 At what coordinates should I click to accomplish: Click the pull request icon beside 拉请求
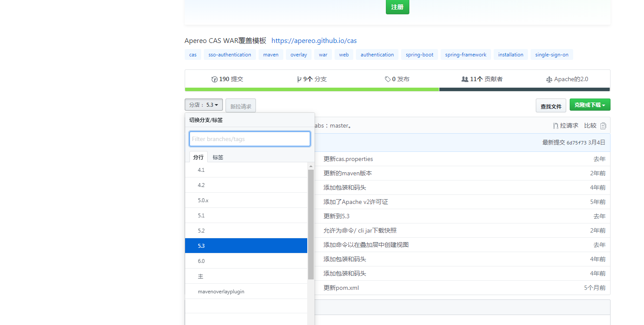click(x=555, y=126)
